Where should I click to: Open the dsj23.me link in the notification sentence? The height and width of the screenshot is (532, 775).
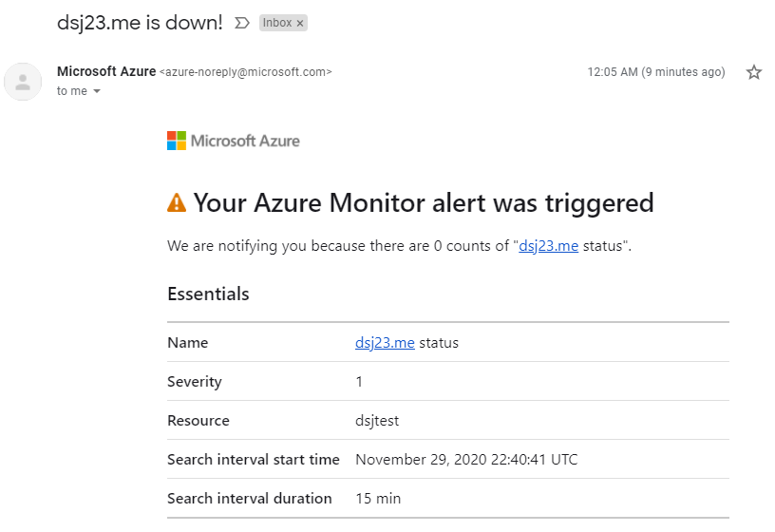[548, 246]
